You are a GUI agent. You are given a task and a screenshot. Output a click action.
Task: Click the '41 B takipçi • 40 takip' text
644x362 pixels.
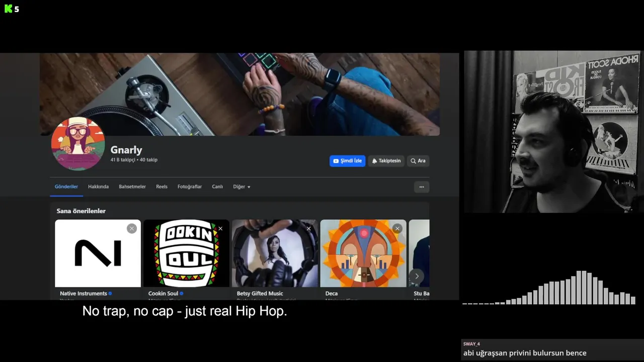134,160
